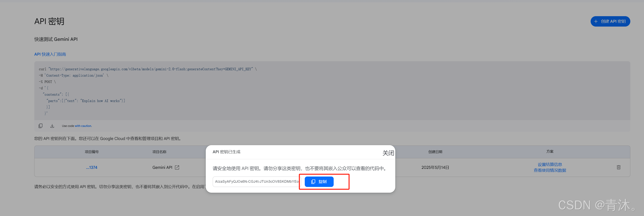Viewport: 644px width, 216px height.
Task: Click the plus icon in create button
Action: click(x=596, y=22)
